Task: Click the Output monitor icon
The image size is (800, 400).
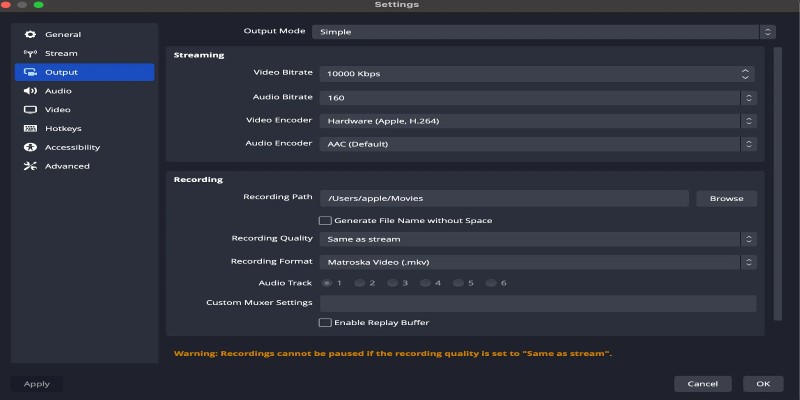Action: [30, 72]
